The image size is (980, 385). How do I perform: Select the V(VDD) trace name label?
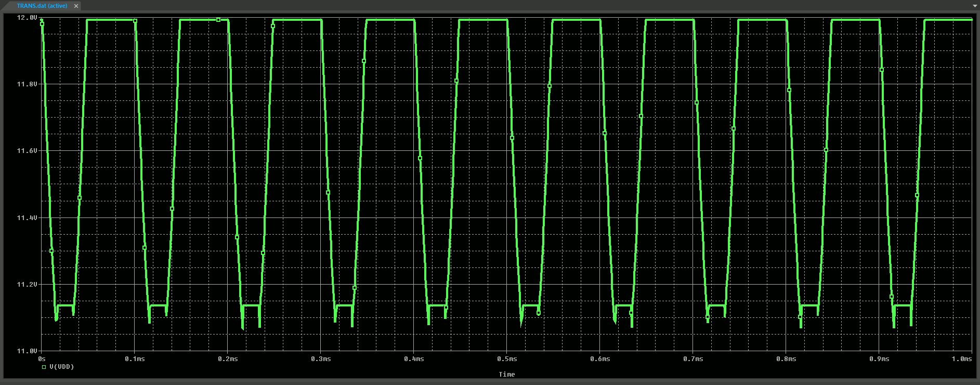pos(62,367)
